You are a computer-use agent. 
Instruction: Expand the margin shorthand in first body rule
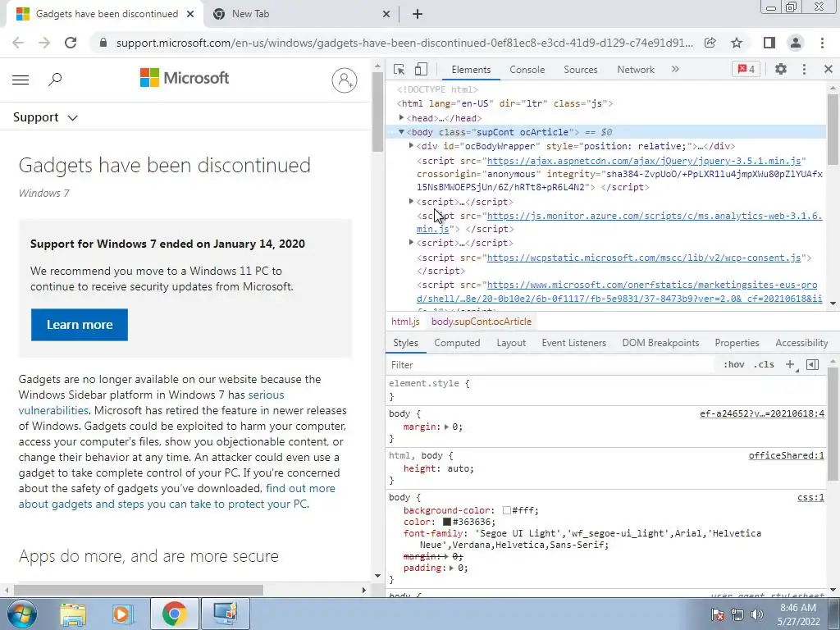point(446,427)
